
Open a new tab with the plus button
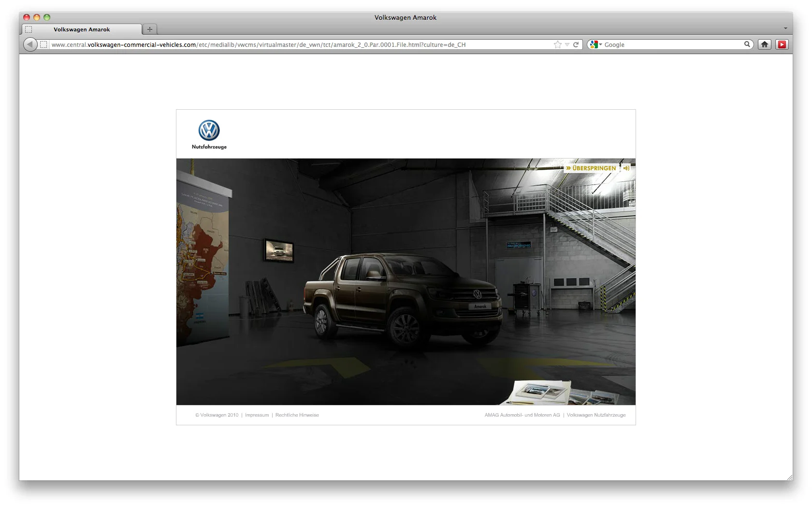[150, 29]
